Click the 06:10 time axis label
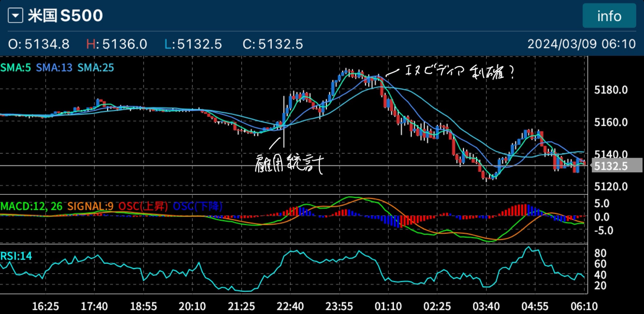Image resolution: width=644 pixels, height=314 pixels. pos(584,306)
